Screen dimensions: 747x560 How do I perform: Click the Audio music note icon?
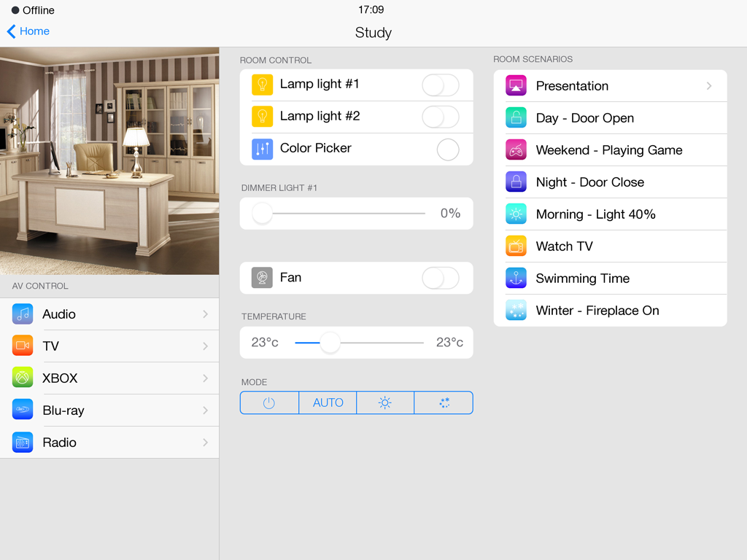[x=23, y=314]
